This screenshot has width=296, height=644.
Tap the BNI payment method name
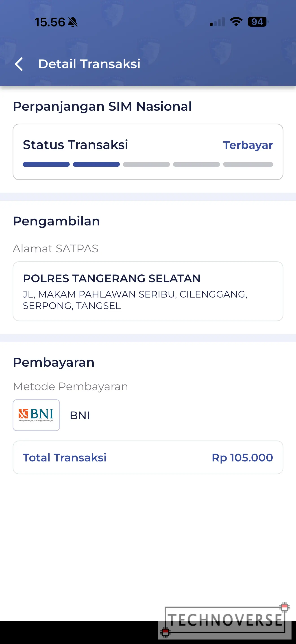pos(80,415)
